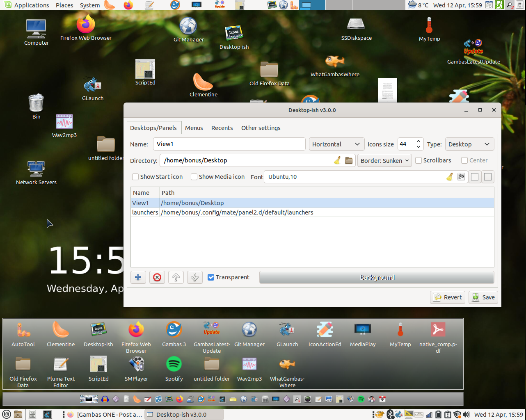Expand the Border: Sunken dropdown

384,161
